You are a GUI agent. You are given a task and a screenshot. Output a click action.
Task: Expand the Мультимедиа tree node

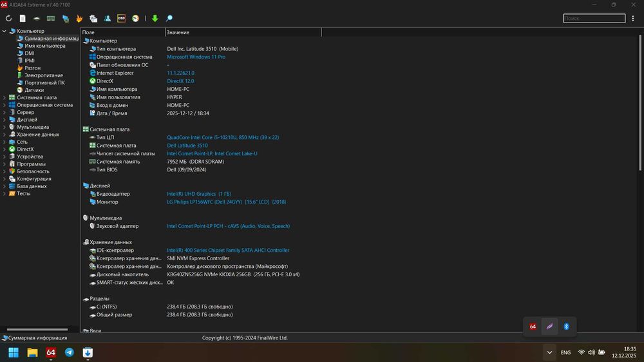[x=4, y=128]
